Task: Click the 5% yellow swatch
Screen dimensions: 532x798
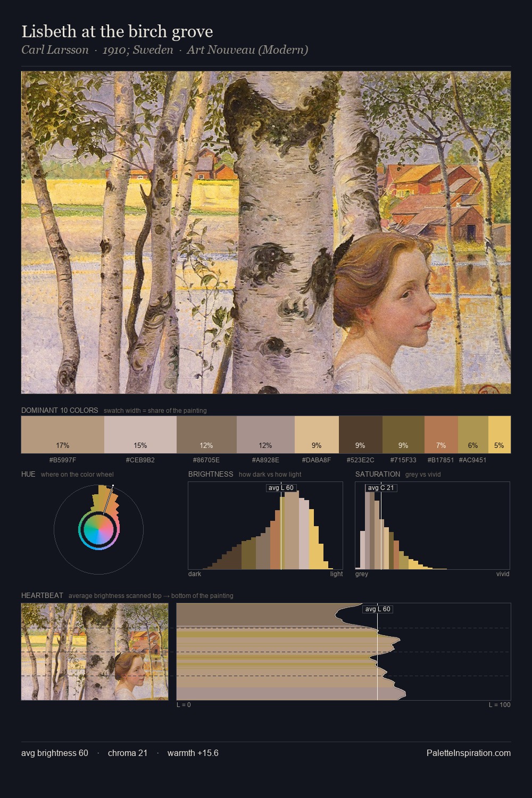Action: click(x=500, y=435)
